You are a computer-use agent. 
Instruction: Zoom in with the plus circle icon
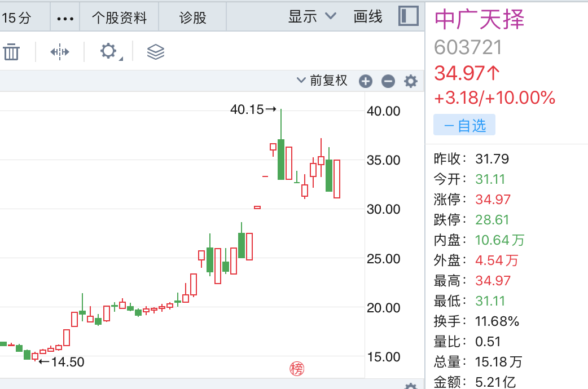[366, 82]
